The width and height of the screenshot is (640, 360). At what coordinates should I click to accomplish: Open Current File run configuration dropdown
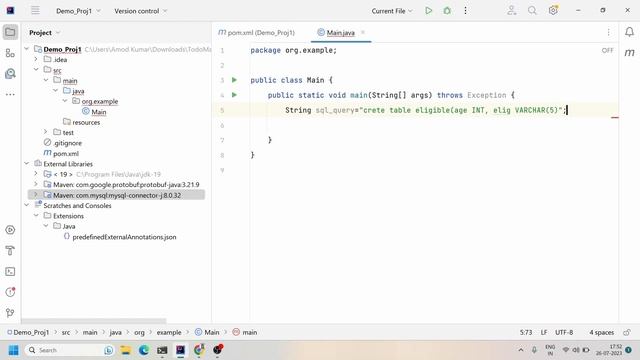pyautogui.click(x=392, y=11)
